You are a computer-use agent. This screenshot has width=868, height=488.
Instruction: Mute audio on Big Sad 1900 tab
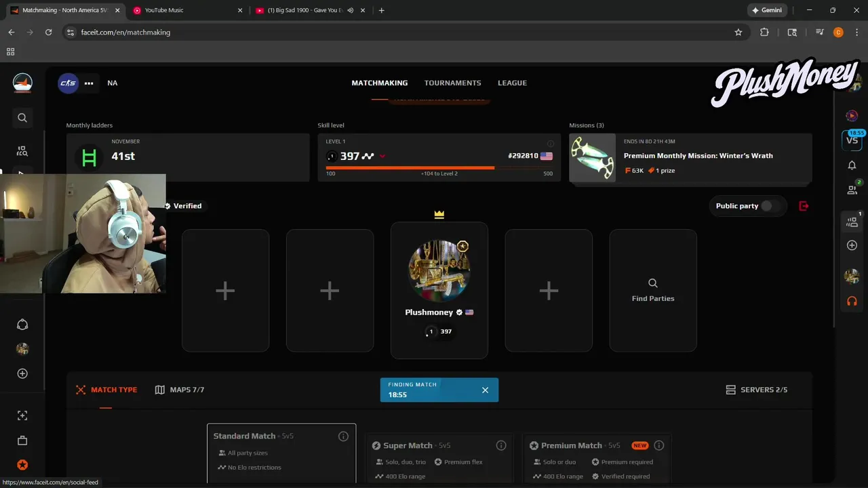coord(351,10)
